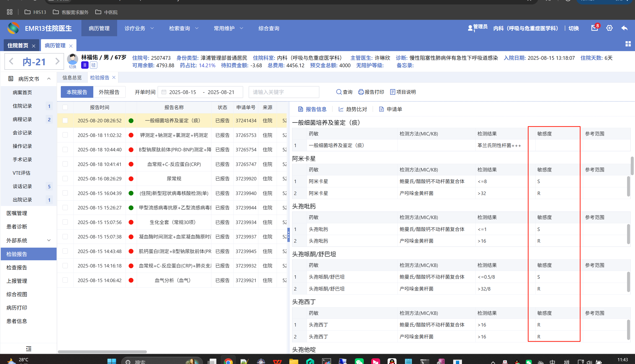
Task: Open the mail notification icon
Action: 594,28
